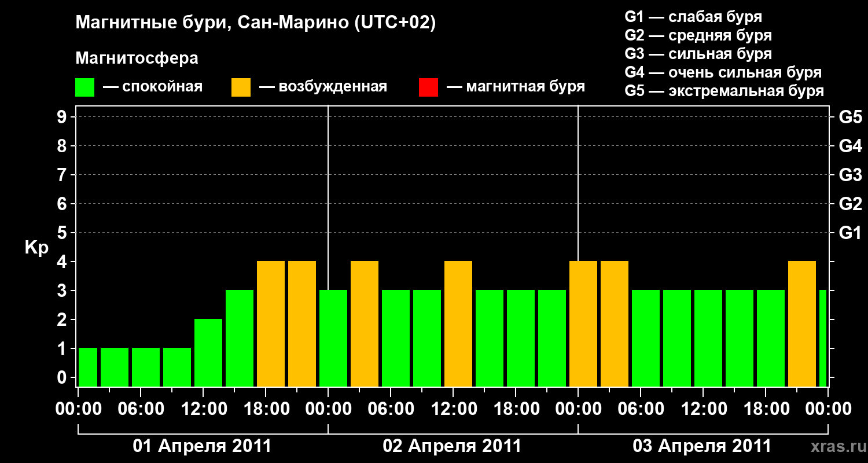The width and height of the screenshot is (868, 463).
Task: Click the 18:00 time label for 02 Апреля
Action: (516, 409)
